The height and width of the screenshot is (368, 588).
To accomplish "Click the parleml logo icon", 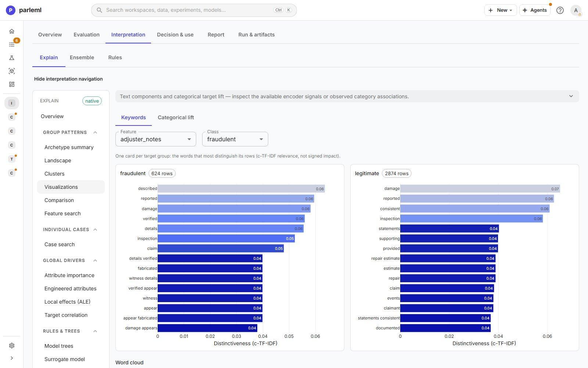I will pos(11,10).
